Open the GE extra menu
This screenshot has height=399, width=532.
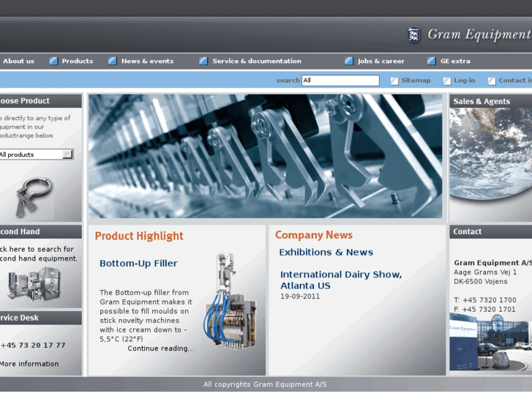click(x=455, y=61)
